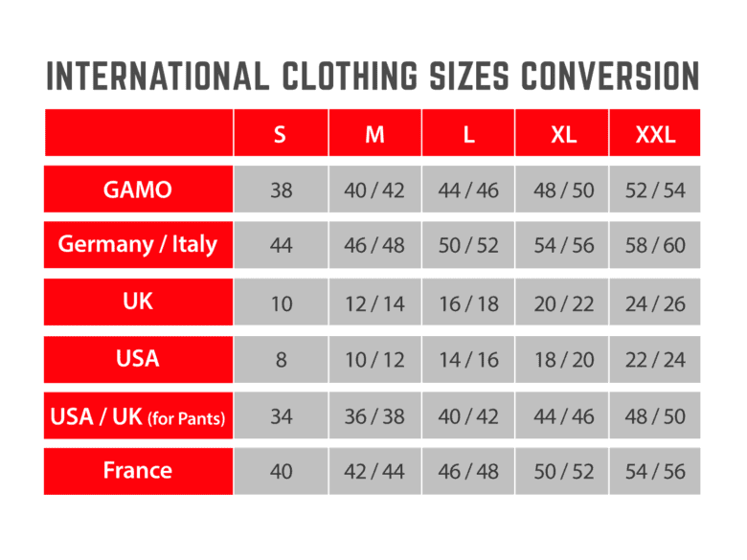
Task: Click UK size M cell 12 / 14
Action: click(374, 304)
